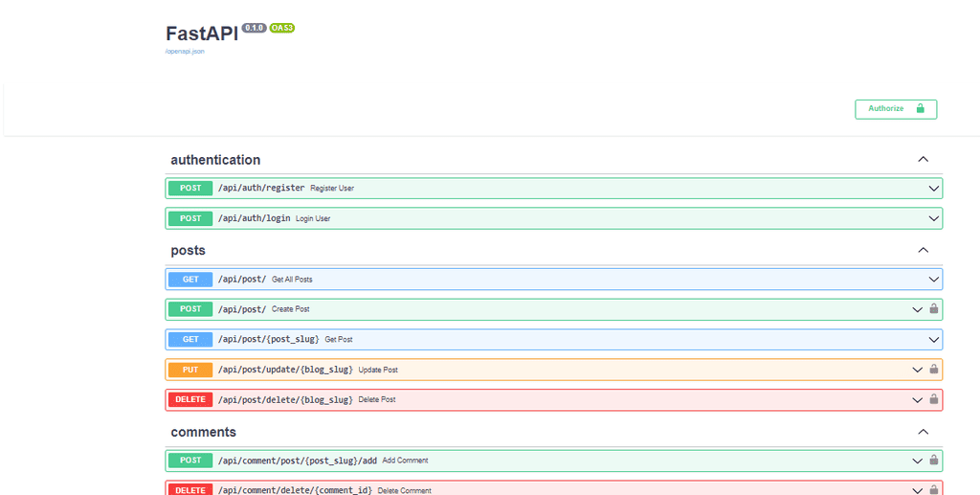Click POST badge for /api/auth/register

[190, 188]
